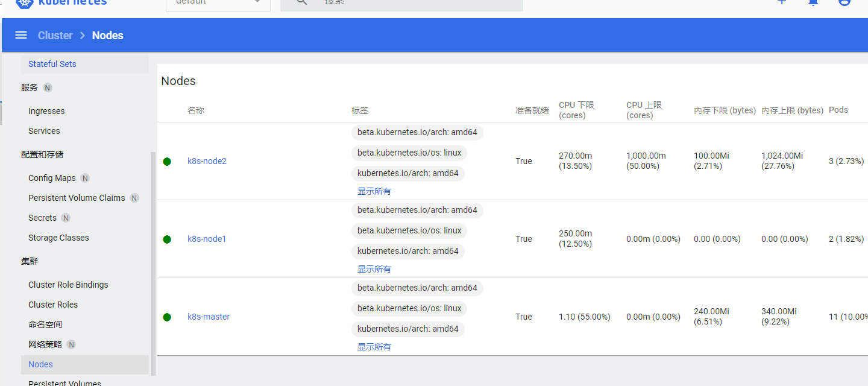Viewport: 868px width, 386px height.
Task: Click the N badge next to Secrets
Action: [x=66, y=218]
